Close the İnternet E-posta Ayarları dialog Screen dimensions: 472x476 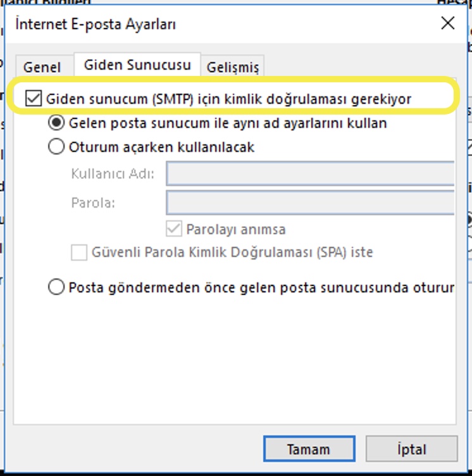tap(448, 23)
